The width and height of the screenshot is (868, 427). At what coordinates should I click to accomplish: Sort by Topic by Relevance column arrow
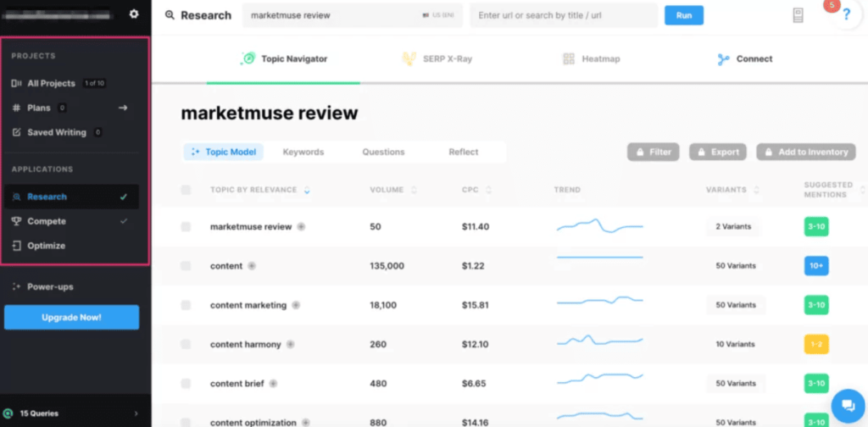point(307,190)
